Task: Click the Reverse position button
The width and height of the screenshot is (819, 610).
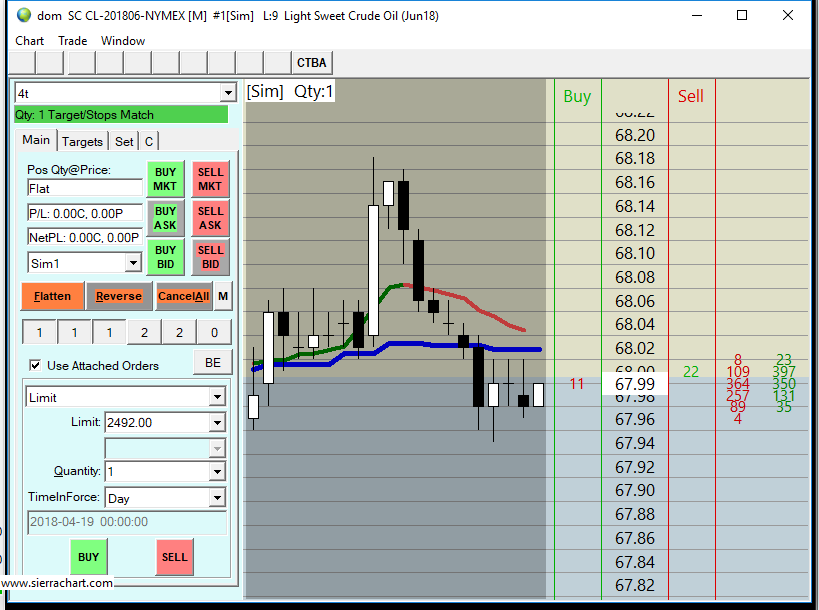Action: 119,296
